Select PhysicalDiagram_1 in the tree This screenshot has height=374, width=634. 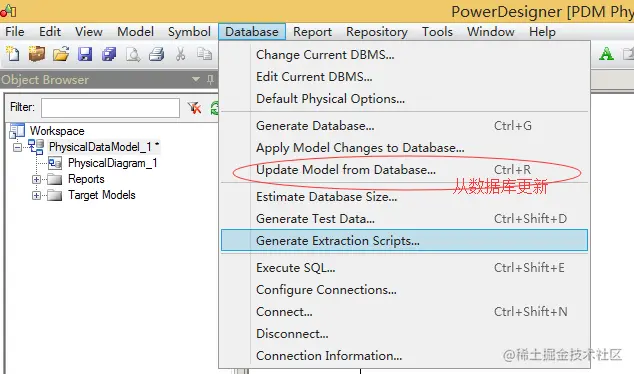(x=112, y=163)
